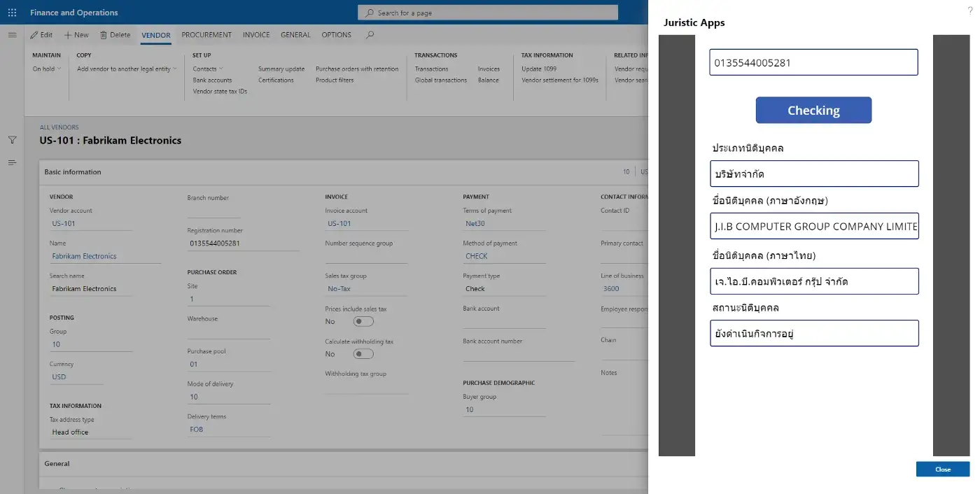Open the filter funnel icon in sidebar

12,140
